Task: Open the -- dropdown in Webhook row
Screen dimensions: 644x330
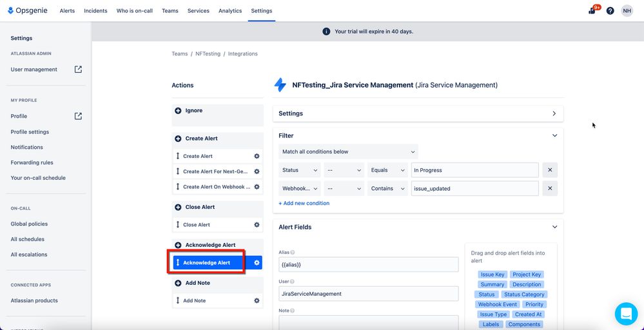Action: [344, 188]
